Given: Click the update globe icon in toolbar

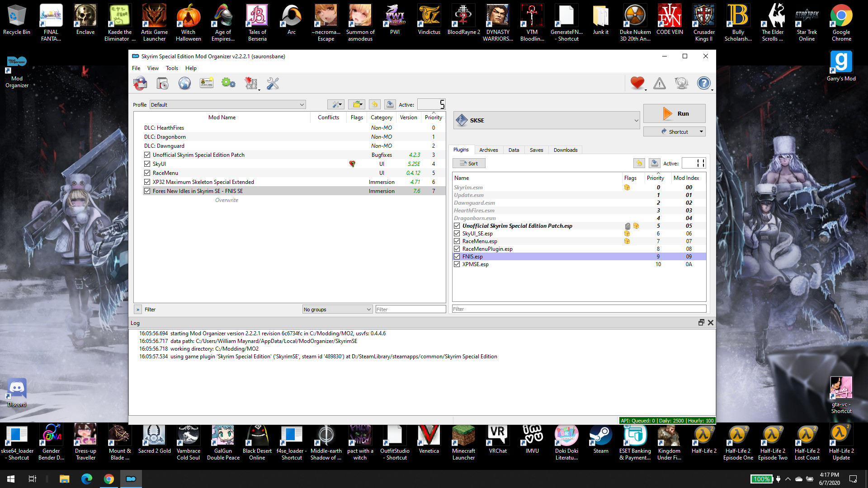Looking at the screenshot, I should pyautogui.click(x=681, y=84).
